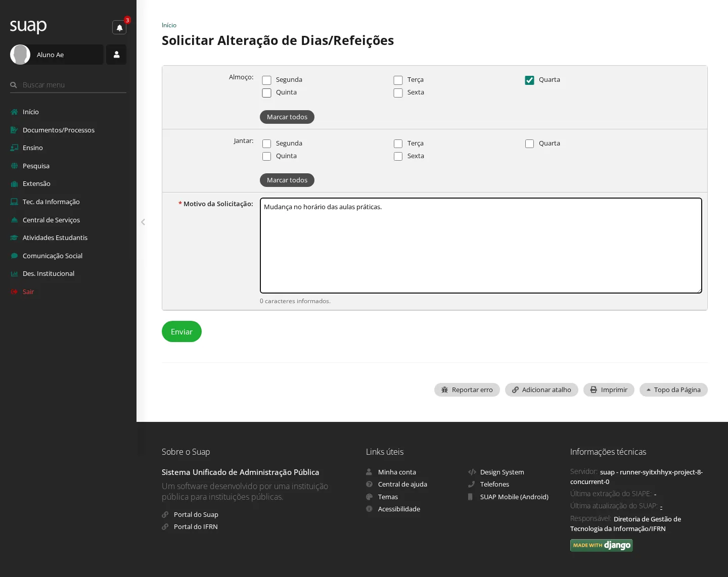This screenshot has width=728, height=577.
Task: Open Central de ajuda footer link
Action: point(402,484)
